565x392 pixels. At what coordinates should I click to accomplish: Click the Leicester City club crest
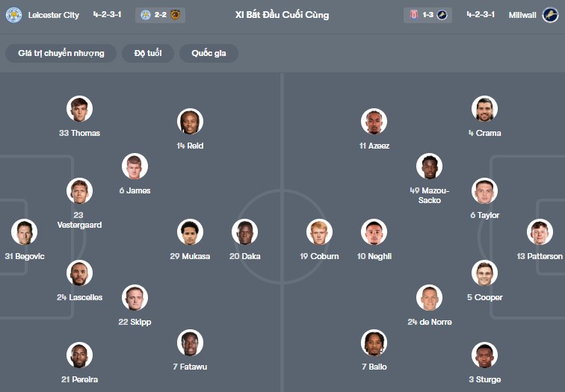point(13,15)
